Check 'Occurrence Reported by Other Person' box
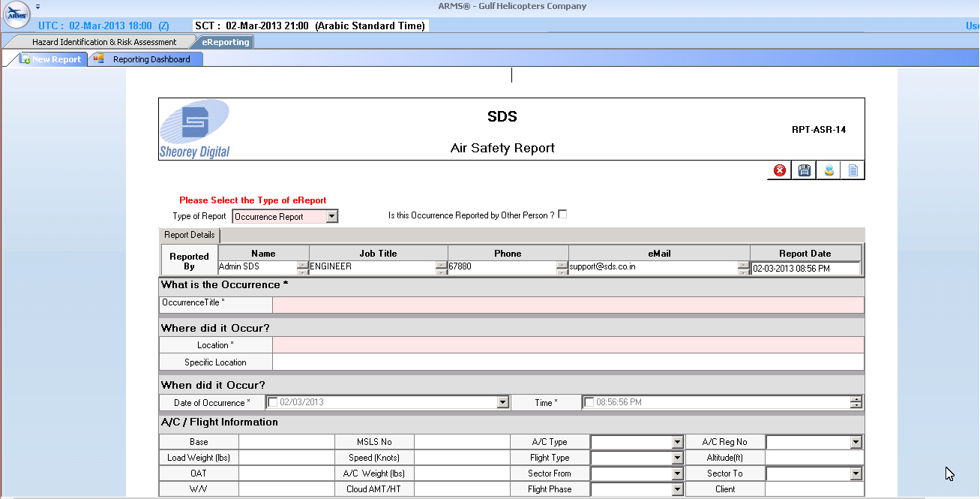The height and width of the screenshot is (499, 980). (x=562, y=215)
